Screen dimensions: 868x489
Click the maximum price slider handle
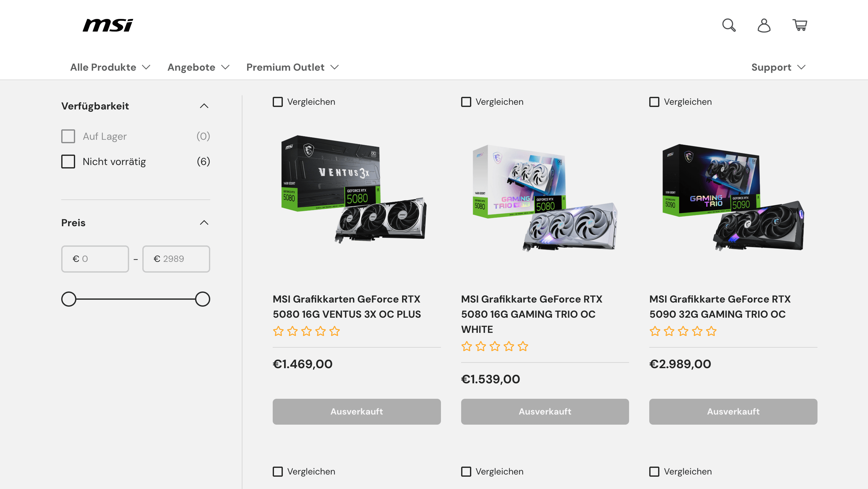(203, 299)
